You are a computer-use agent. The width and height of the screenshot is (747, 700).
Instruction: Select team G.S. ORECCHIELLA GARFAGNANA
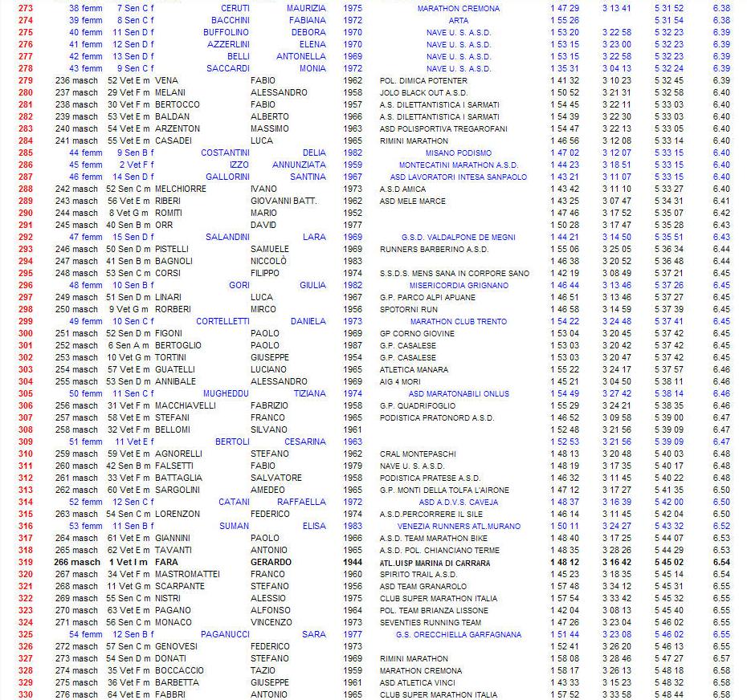pyautogui.click(x=459, y=635)
